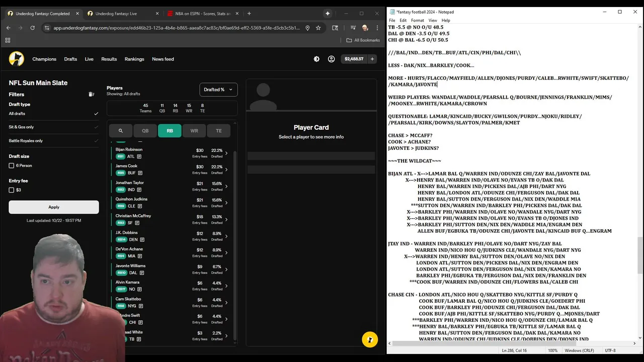Open a new Chrome tab
This screenshot has height=362, width=644.
249,14
